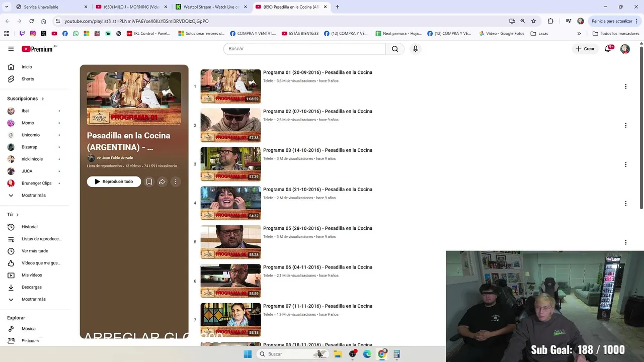Open Programa 01 video thumbnail
This screenshot has height=362, width=644.
tap(230, 86)
